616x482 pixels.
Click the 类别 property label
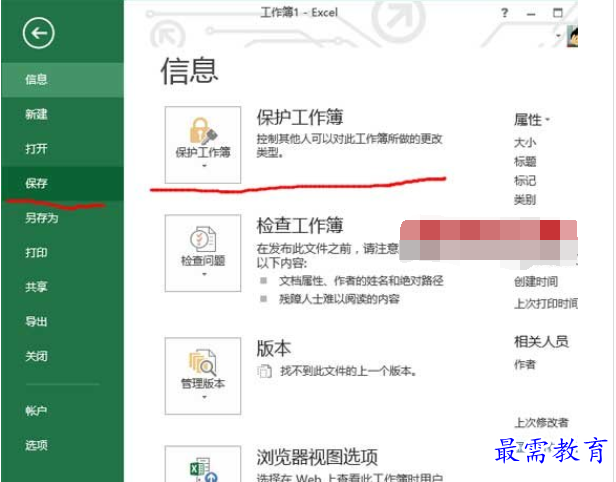click(525, 200)
